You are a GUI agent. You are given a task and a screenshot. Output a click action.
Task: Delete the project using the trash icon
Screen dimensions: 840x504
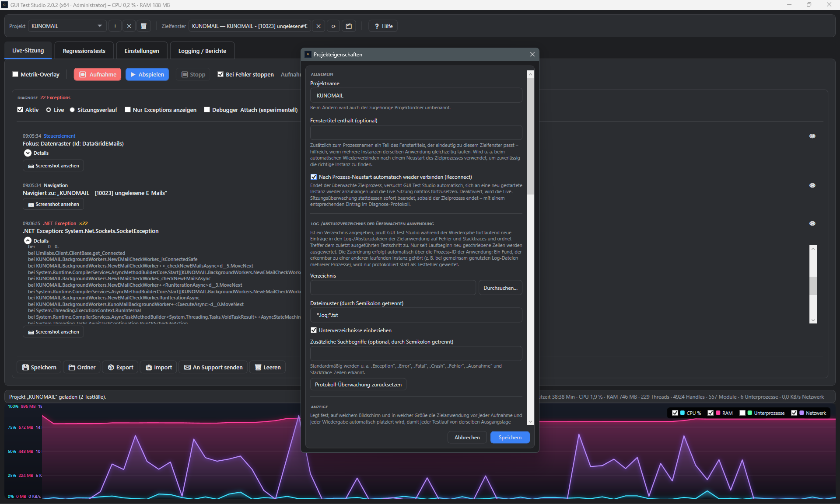point(143,26)
